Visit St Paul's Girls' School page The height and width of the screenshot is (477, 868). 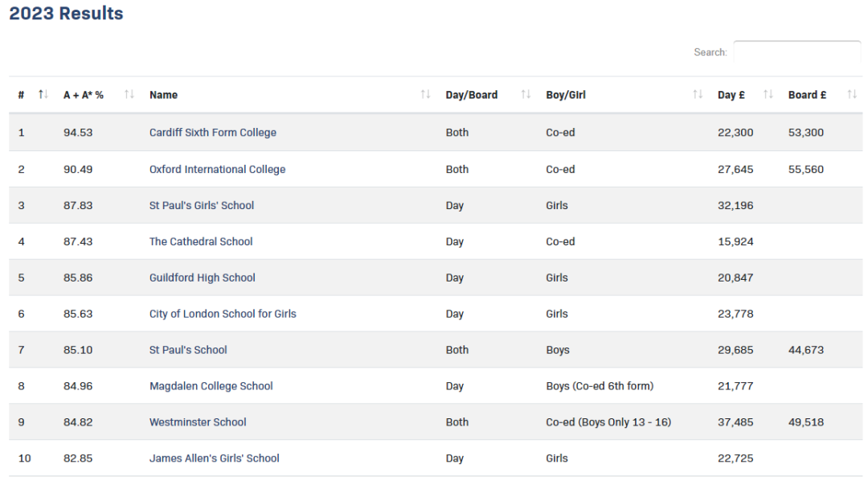click(x=202, y=206)
